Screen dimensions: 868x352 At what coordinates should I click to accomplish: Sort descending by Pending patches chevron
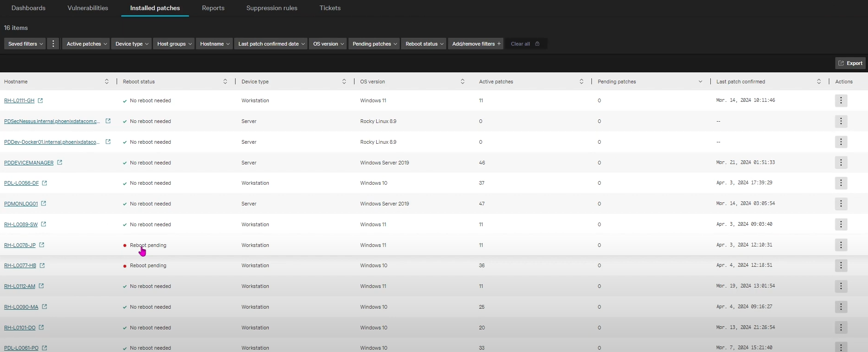[700, 82]
